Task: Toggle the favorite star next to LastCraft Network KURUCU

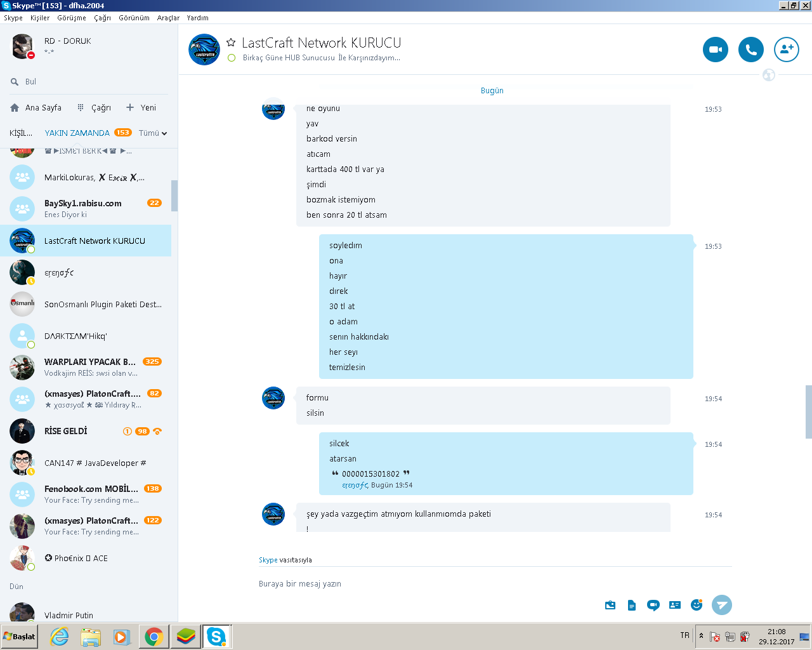Action: click(231, 43)
